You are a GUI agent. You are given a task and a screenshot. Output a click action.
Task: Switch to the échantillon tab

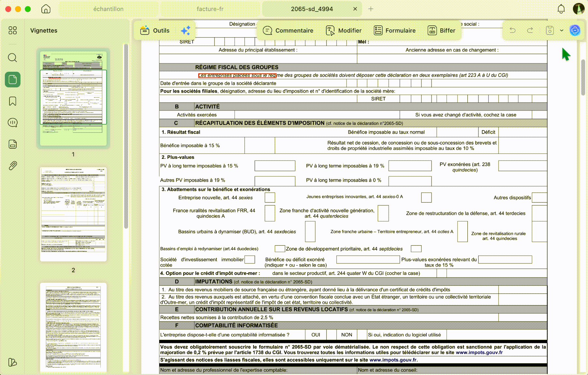pos(108,9)
